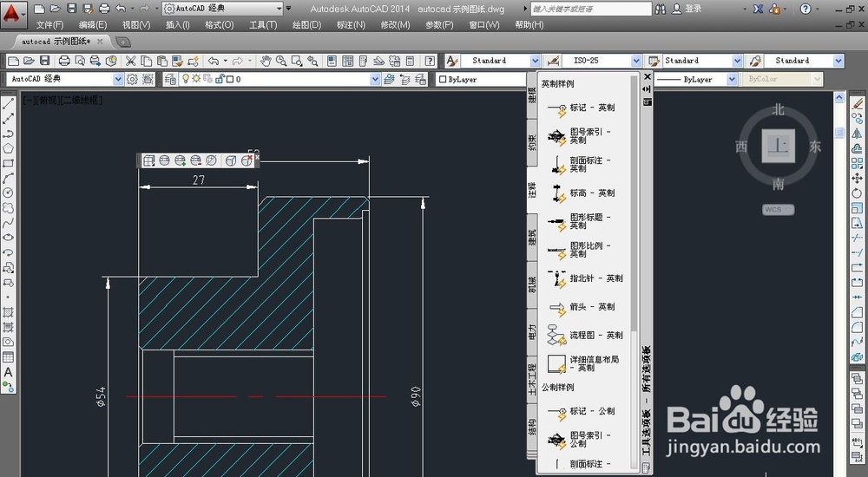Open the AutoCAD 经典 workspace toolbar dropdown
This screenshot has height=477, width=868.
pos(118,79)
